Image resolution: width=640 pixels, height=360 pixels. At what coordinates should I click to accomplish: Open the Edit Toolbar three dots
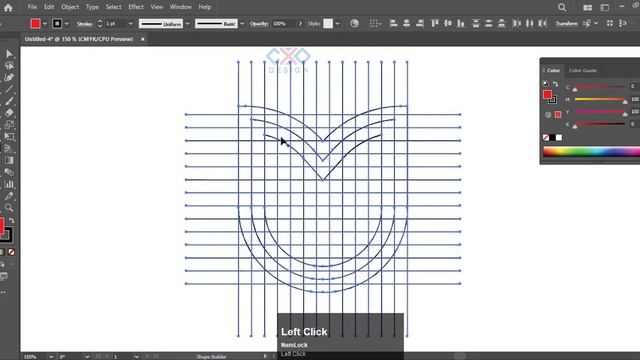[3, 292]
